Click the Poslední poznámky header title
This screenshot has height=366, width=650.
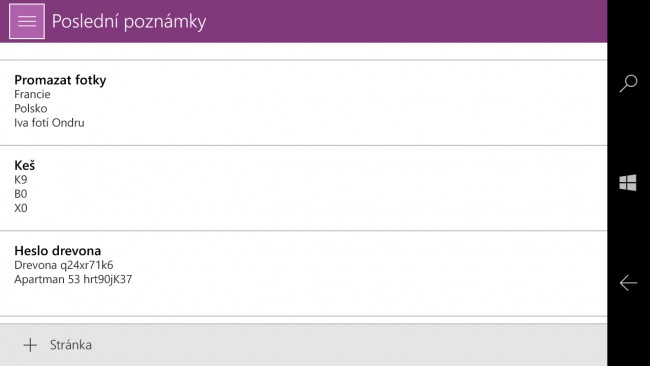click(129, 22)
